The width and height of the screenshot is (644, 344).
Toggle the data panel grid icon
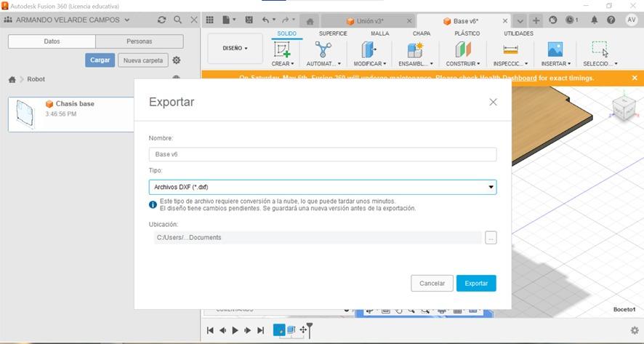click(x=210, y=20)
